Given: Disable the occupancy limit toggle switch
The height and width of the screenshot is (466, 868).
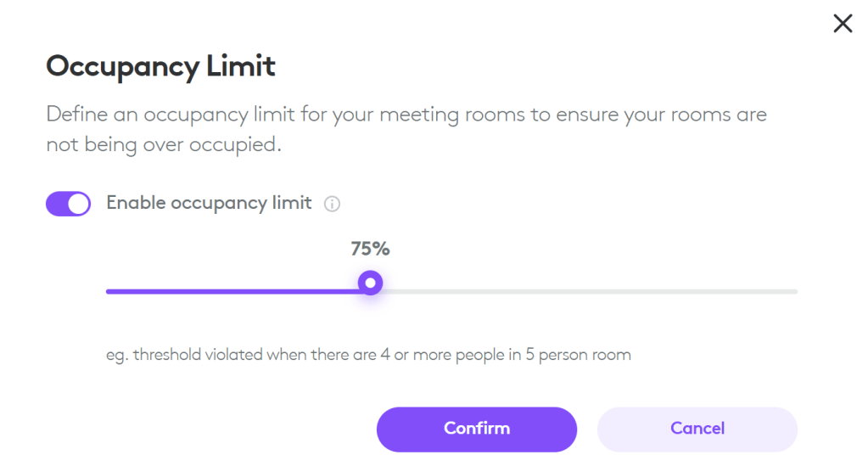Looking at the screenshot, I should tap(68, 204).
